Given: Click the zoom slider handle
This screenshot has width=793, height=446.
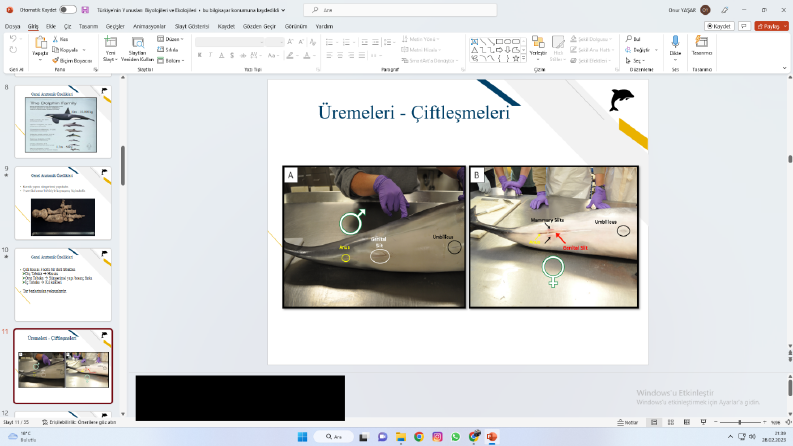Looking at the screenshot, I should (739, 422).
